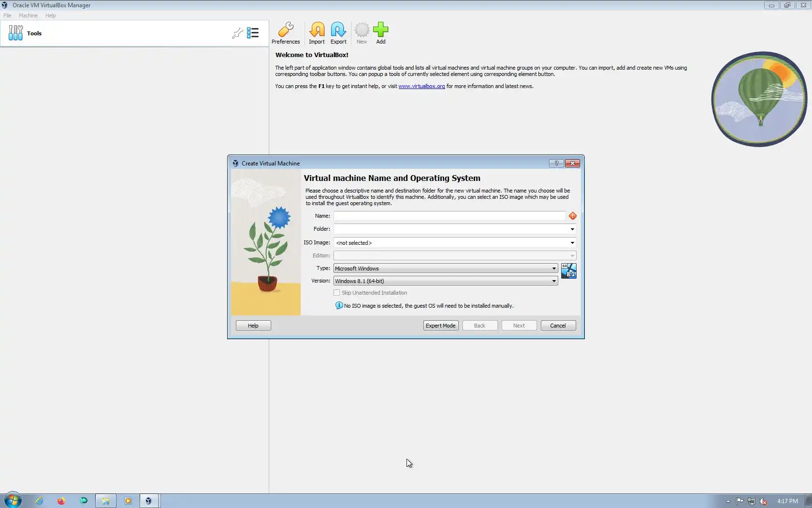Click the Export appliance icon
Screen dimensions: 812x508
click(338, 33)
